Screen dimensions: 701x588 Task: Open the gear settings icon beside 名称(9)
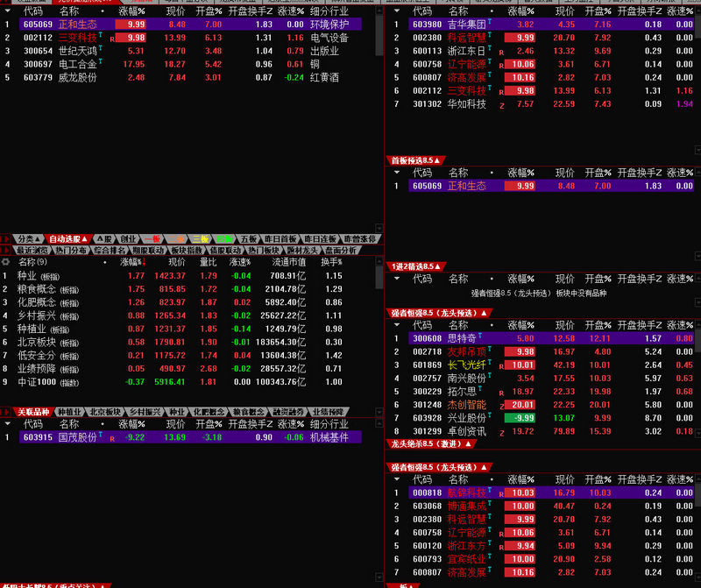[5, 262]
